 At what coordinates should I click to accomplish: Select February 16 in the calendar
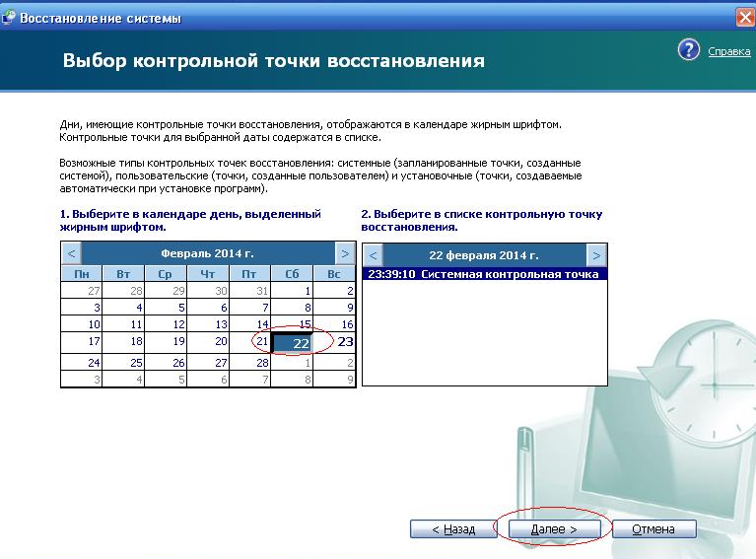pyautogui.click(x=334, y=323)
